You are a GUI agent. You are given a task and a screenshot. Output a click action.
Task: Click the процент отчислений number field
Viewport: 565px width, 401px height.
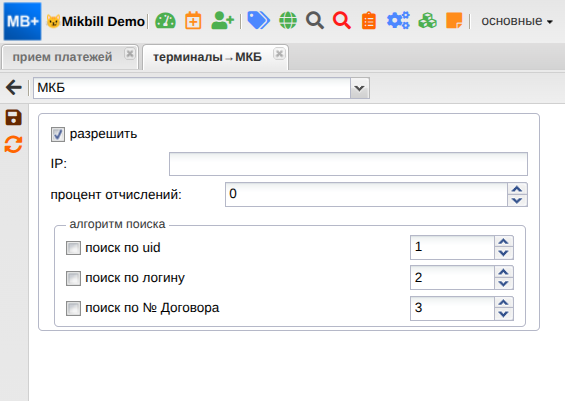(366, 195)
